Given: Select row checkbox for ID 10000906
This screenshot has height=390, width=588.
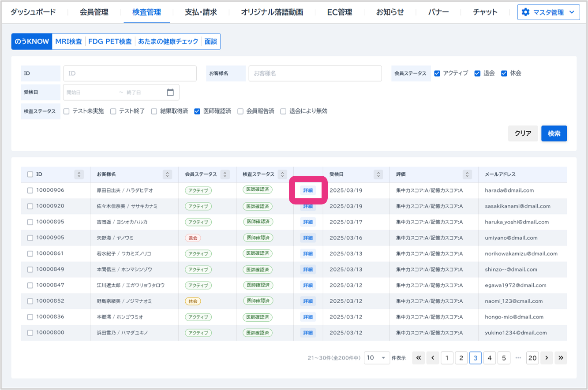Looking at the screenshot, I should pyautogui.click(x=30, y=190).
